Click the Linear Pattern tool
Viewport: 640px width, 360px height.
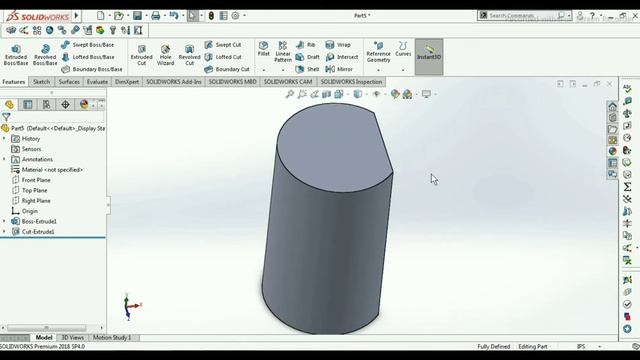282,51
